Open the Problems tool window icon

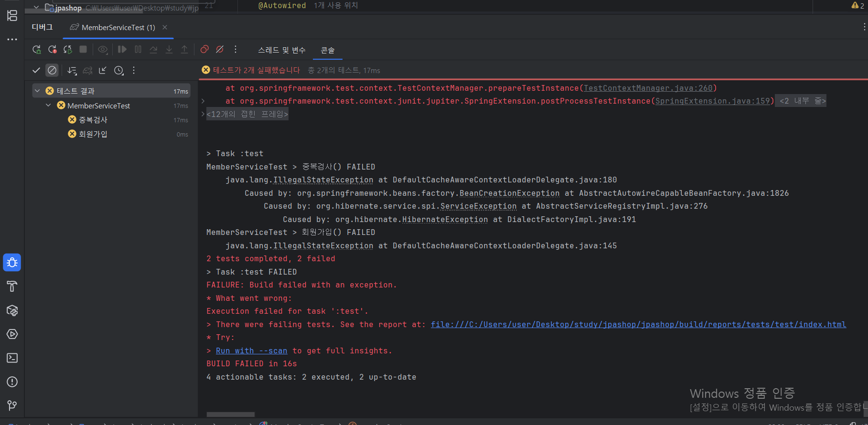(x=12, y=382)
